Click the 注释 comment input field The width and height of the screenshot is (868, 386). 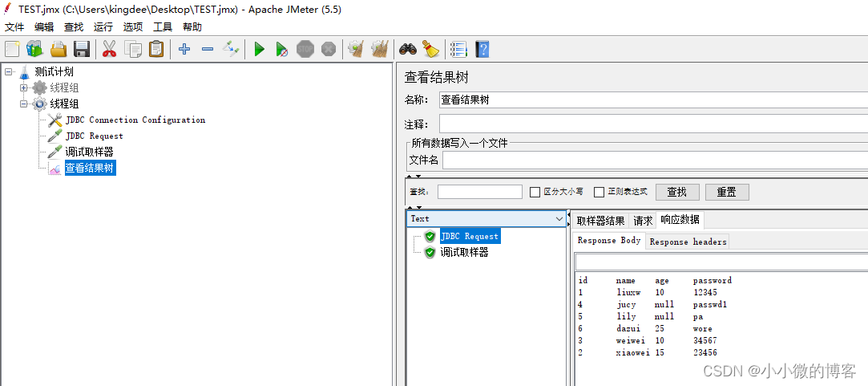(653, 124)
